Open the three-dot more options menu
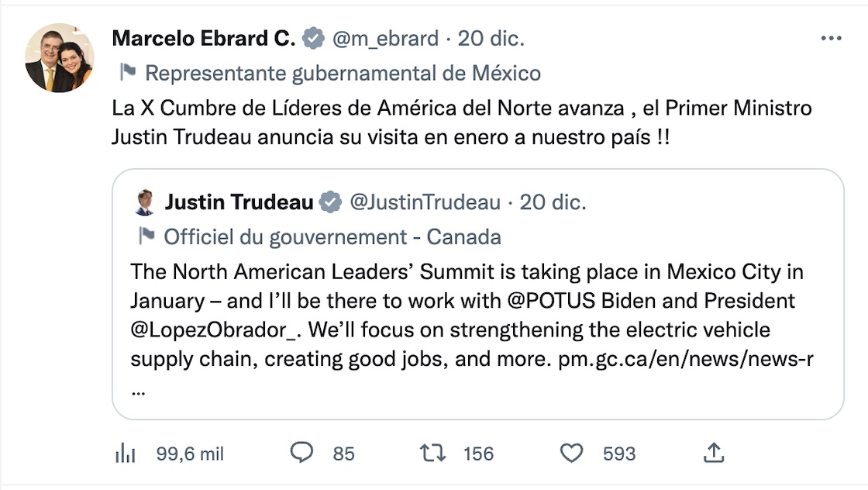Screen dimensions: 868x490 click(831, 38)
